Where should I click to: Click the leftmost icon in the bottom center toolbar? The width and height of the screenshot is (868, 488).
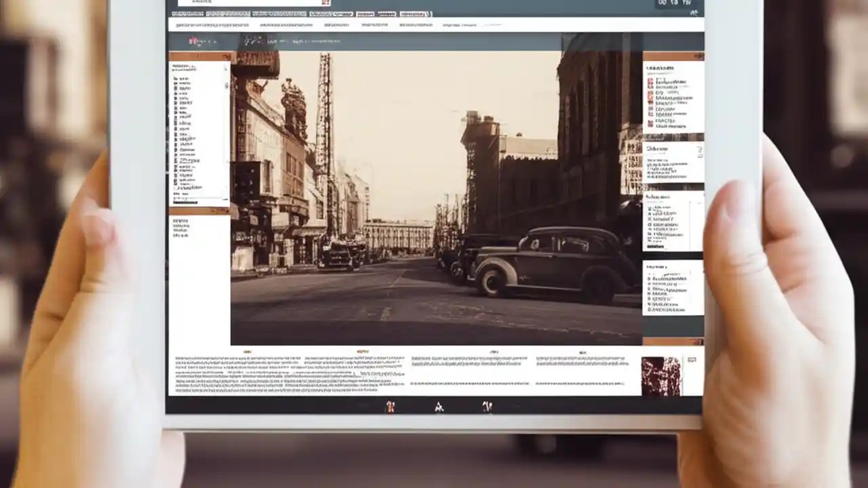(391, 407)
